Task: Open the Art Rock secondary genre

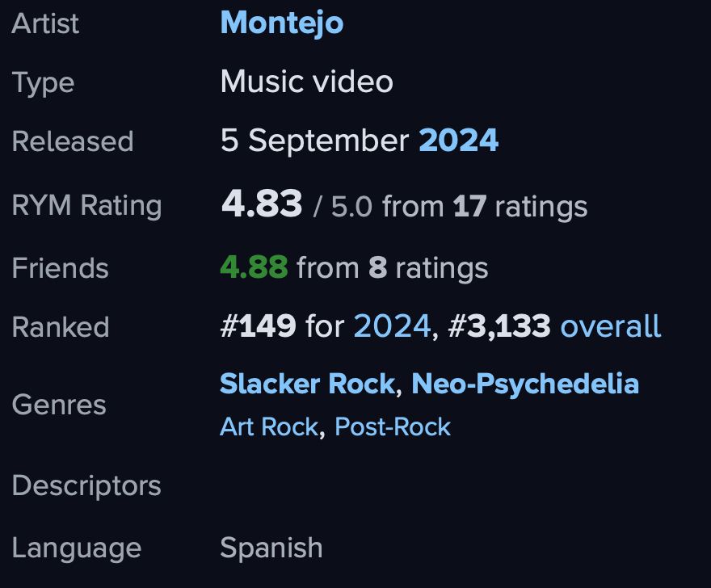Action: [269, 427]
